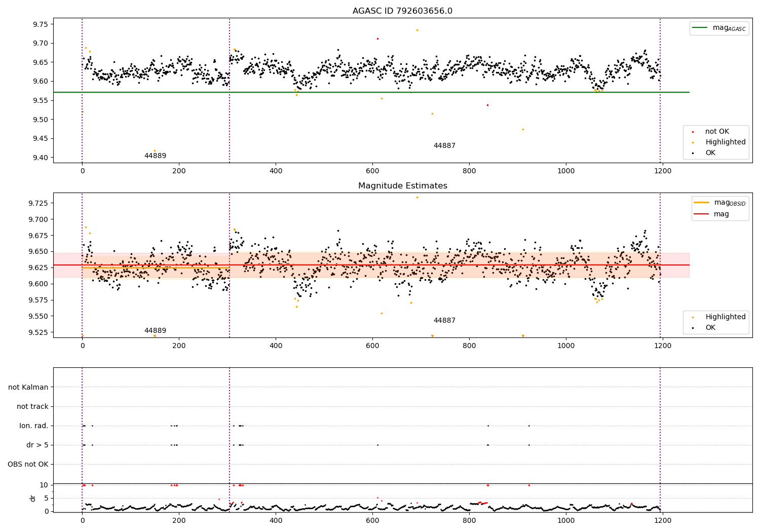
Task: Click the red 'not OK' legend marker
Action: (693, 132)
